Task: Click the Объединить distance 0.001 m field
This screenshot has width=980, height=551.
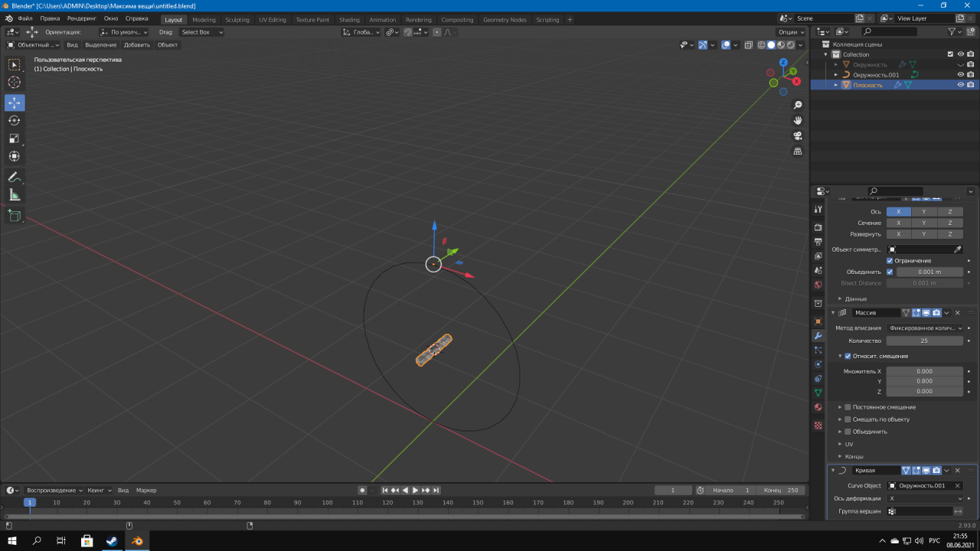Action: click(x=929, y=272)
